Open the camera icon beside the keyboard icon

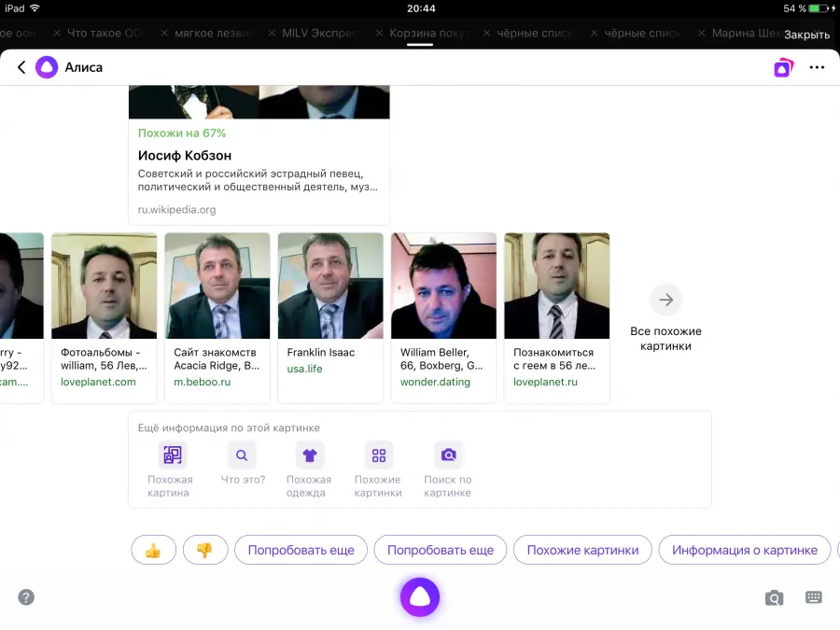[774, 597]
